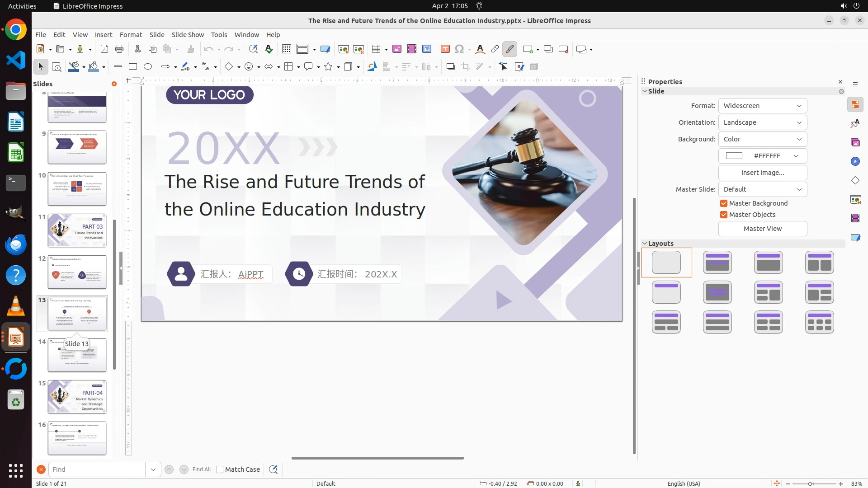The width and height of the screenshot is (868, 488).
Task: Open the Format Widescreen dropdown
Action: pos(762,106)
